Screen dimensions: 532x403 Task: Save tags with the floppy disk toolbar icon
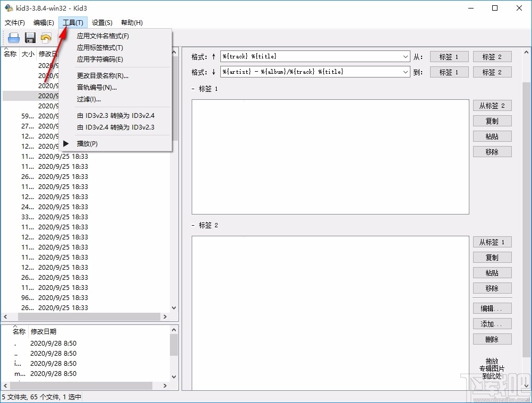[30, 37]
